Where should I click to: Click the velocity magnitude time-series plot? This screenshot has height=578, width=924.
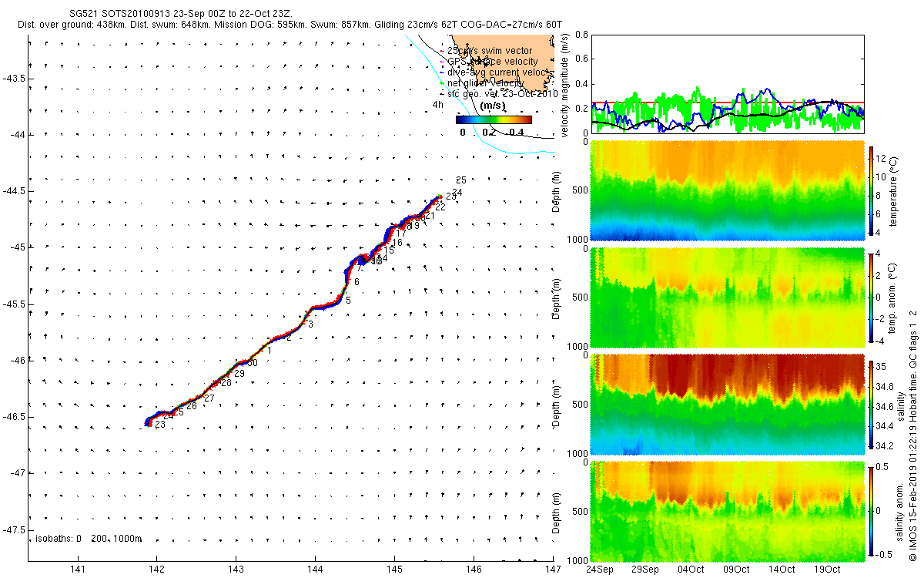tap(728, 84)
